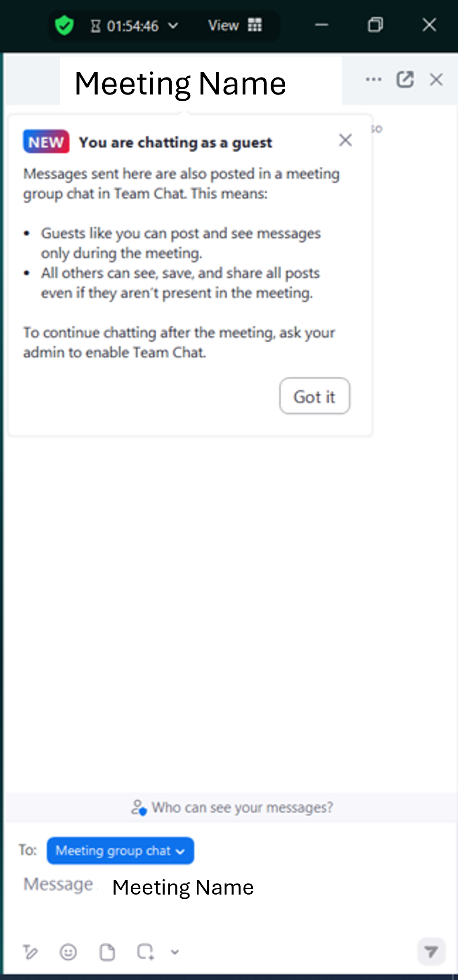Restore the meeting window size
Viewport: 458px width, 980px height.
(x=375, y=25)
